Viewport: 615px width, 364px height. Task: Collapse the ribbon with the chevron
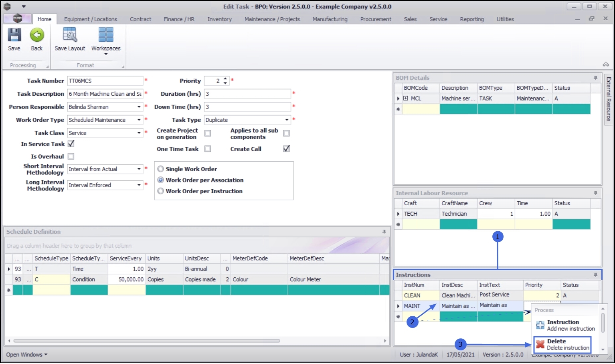pyautogui.click(x=606, y=65)
